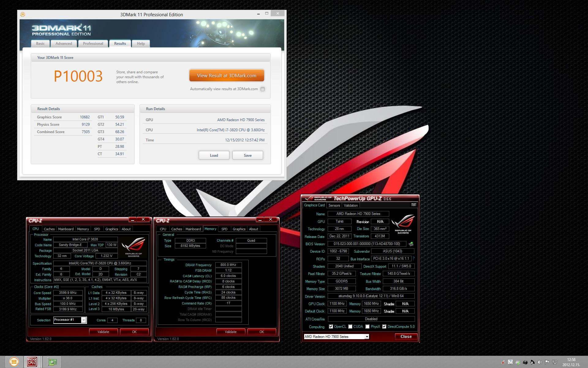Open the Help tab in 3DMark 11
This screenshot has width=588, height=368.
(x=141, y=44)
